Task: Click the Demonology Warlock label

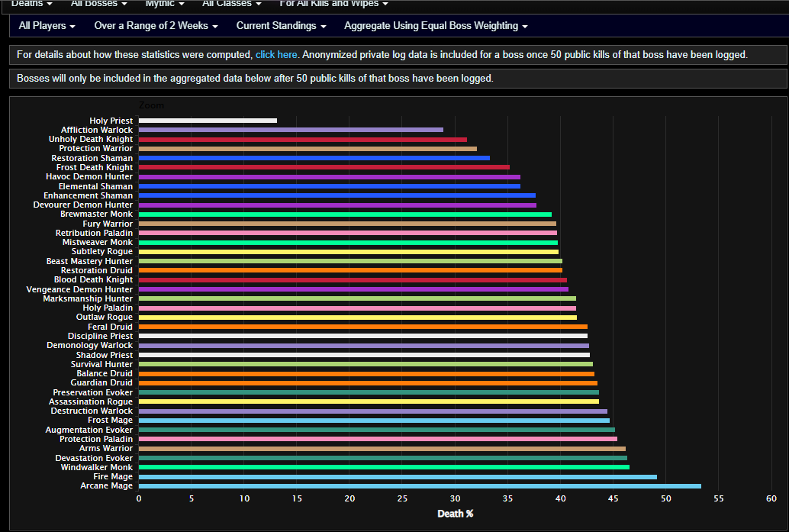Action: [89, 345]
